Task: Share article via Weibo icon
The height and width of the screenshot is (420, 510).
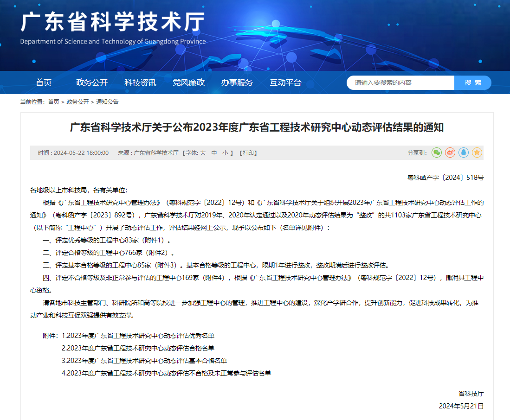Action: click(x=450, y=153)
